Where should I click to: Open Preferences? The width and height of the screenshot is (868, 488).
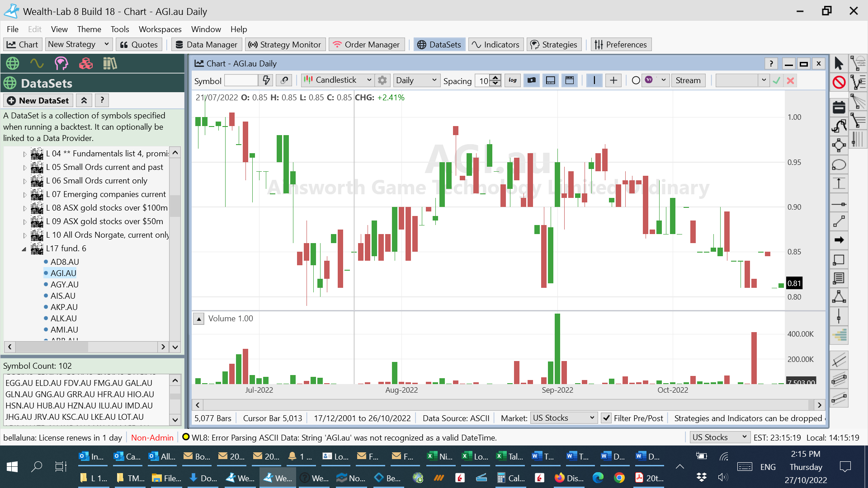[621, 44]
